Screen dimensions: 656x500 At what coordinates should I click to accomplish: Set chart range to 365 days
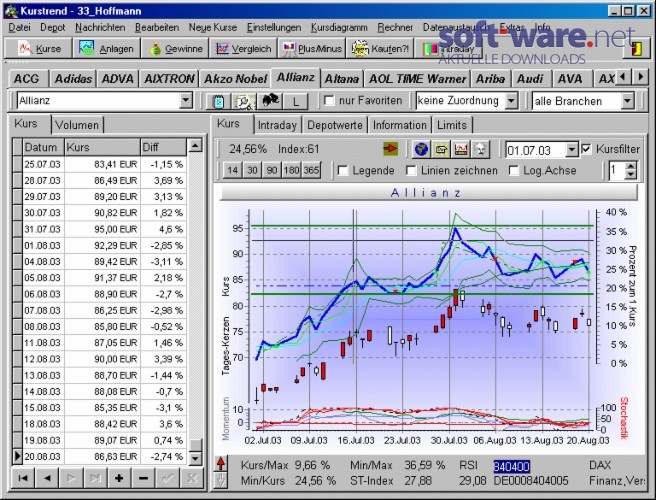[x=311, y=170]
